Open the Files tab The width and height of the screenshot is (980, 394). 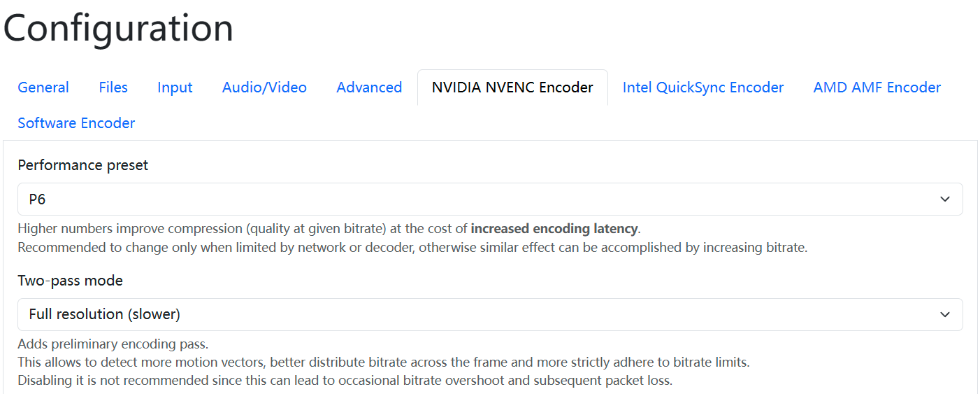click(113, 87)
